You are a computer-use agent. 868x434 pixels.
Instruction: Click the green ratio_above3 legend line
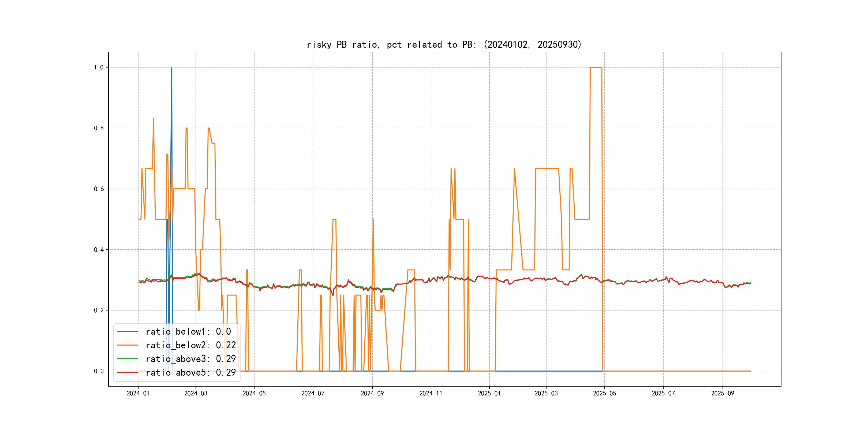point(127,359)
